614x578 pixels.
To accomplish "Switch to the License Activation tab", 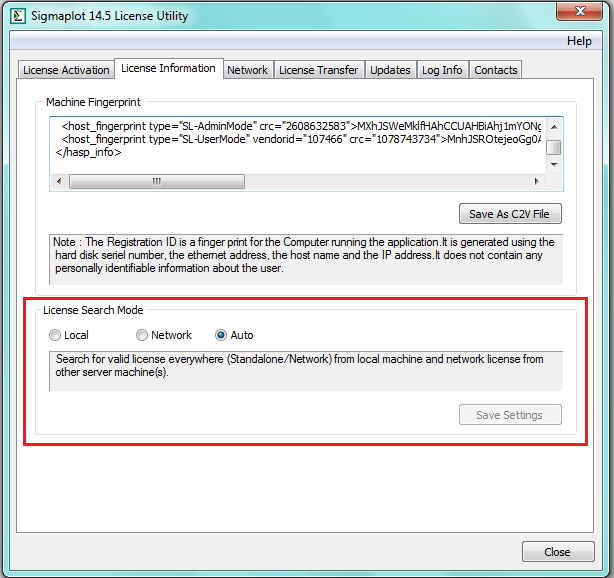I will pyautogui.click(x=66, y=70).
